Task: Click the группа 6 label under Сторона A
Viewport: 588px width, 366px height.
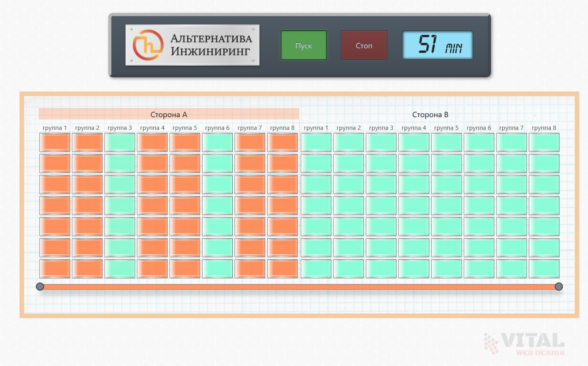Action: (x=217, y=128)
